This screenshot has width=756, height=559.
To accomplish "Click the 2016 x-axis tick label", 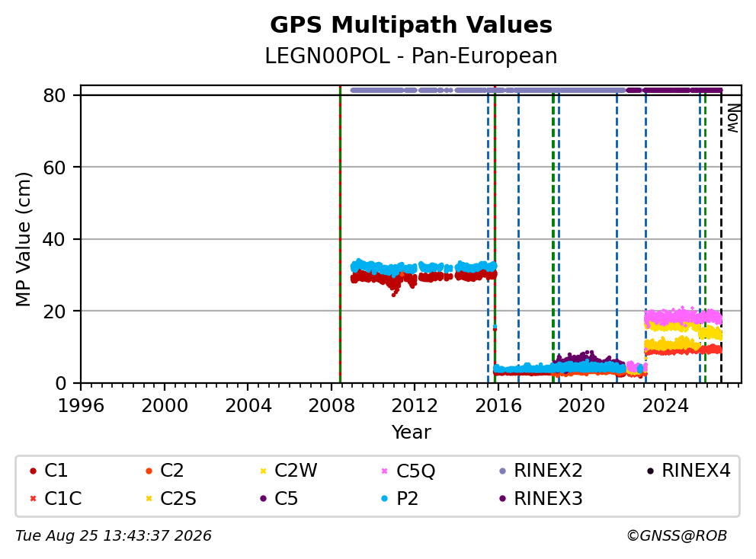I will (x=498, y=406).
